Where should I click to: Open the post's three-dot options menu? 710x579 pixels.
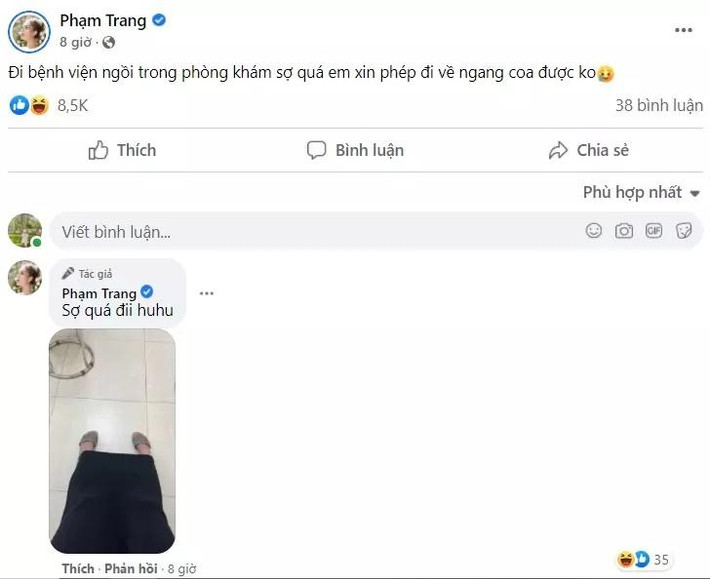point(683,30)
